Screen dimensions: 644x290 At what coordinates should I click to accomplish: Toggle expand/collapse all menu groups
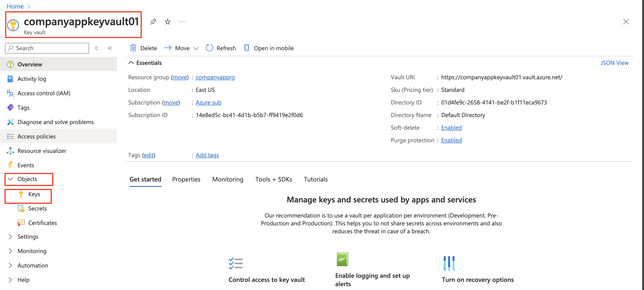pyautogui.click(x=96, y=48)
